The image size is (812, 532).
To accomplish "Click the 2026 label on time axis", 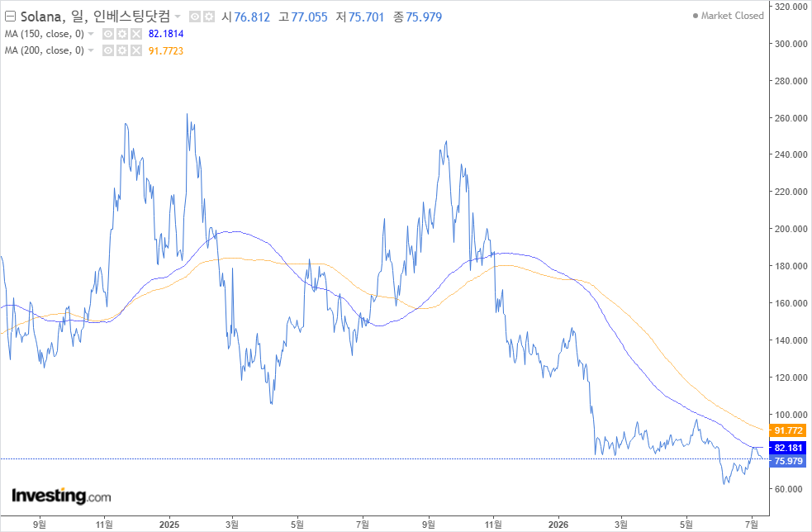I will [x=558, y=525].
